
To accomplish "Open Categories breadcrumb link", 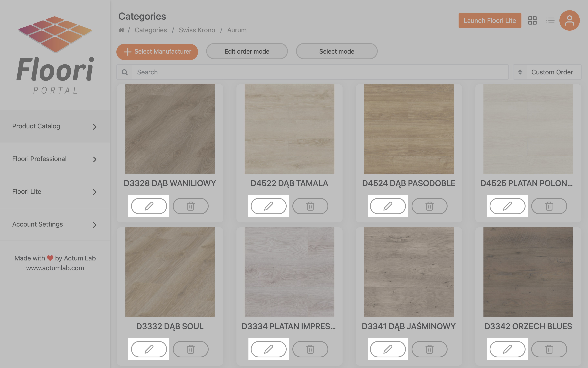I will coord(151,30).
